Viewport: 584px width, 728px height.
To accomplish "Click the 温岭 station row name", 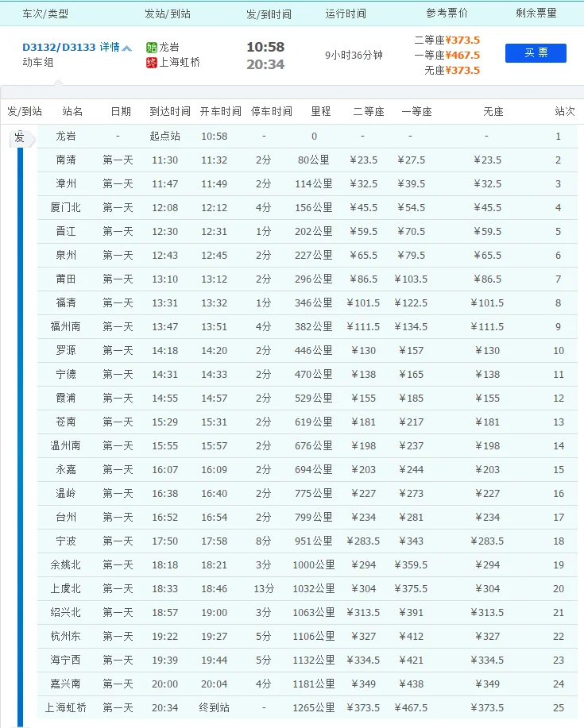I will tap(65, 493).
